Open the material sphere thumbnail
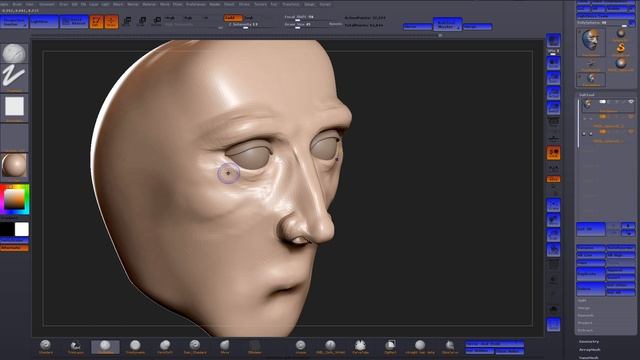This screenshot has width=640, height=360. [x=14, y=166]
